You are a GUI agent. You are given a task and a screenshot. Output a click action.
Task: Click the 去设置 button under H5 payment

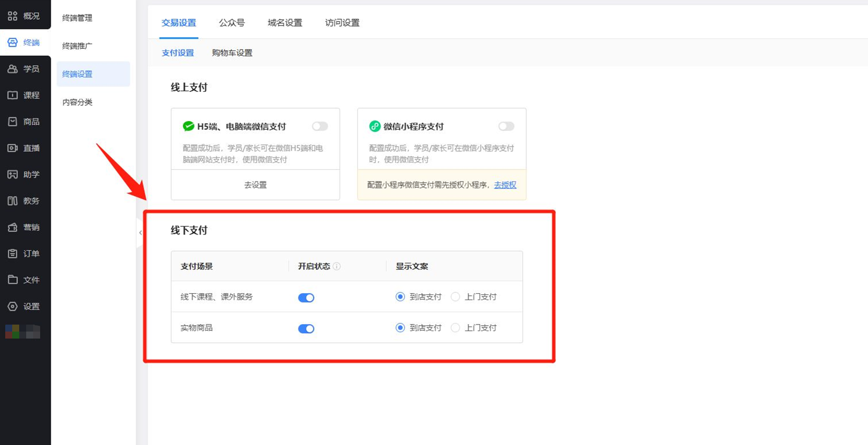click(x=255, y=185)
